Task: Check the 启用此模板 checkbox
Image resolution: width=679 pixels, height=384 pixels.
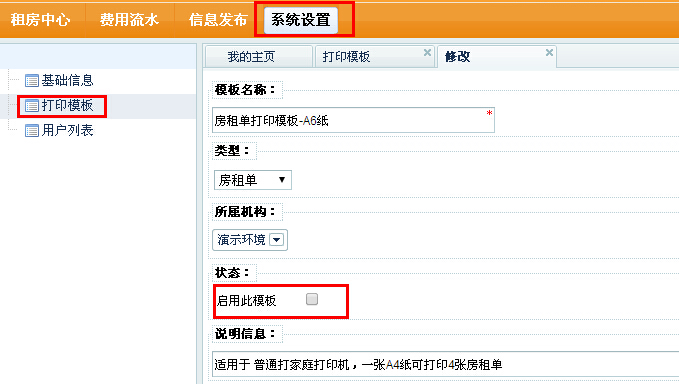Action: click(x=312, y=299)
